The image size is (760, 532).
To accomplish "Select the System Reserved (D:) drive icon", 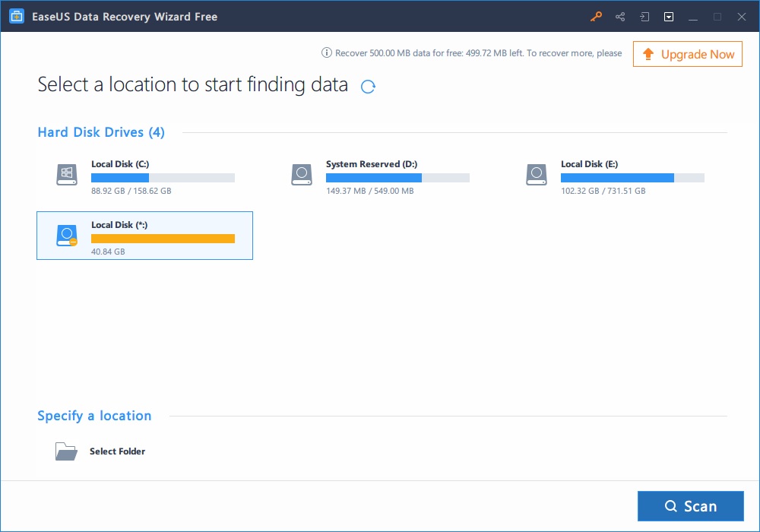I will pos(302,175).
